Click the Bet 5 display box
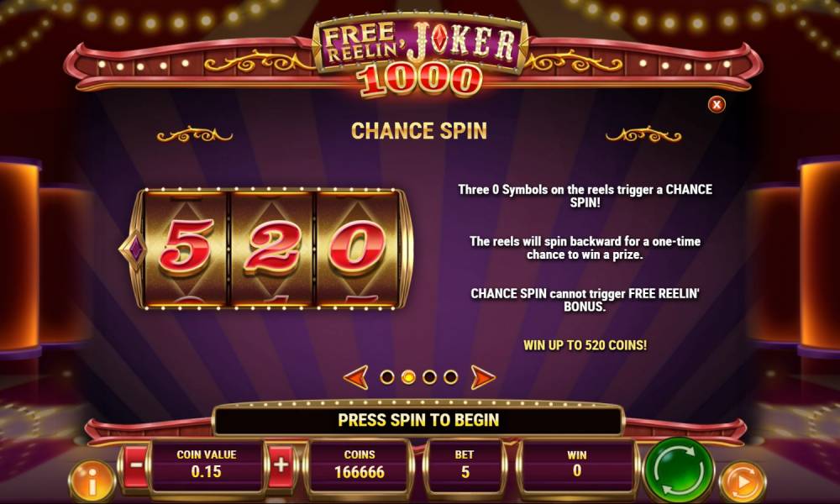The image size is (840, 504). [464, 465]
